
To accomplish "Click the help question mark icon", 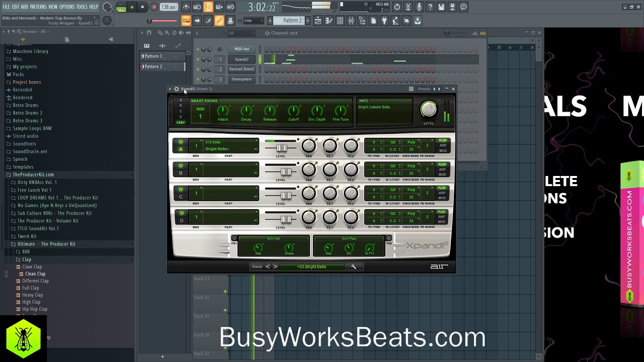I will click(430, 7).
